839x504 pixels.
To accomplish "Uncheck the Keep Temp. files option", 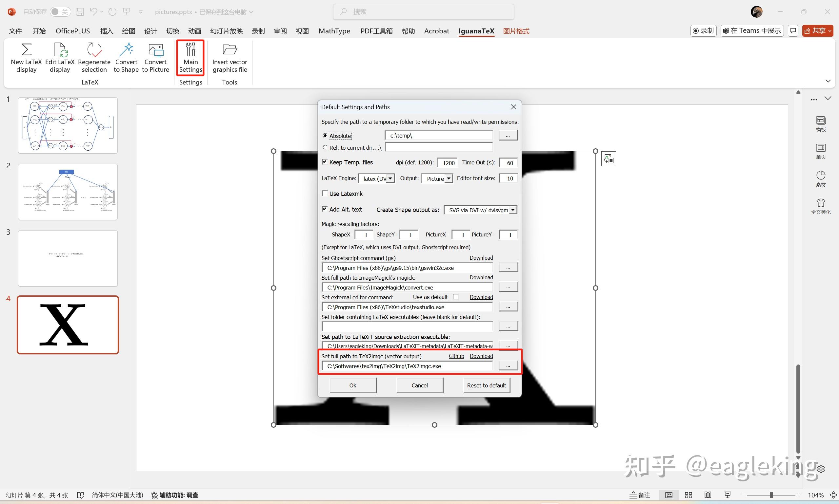I will 325,162.
